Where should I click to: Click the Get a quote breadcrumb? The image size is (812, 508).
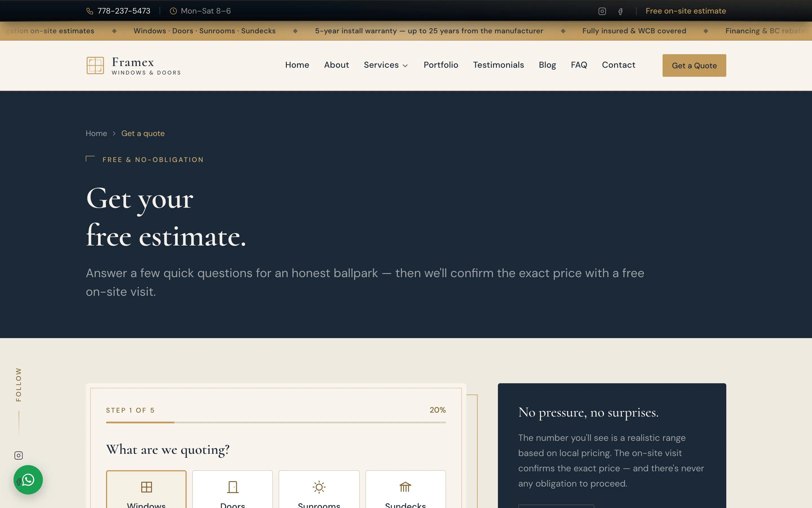[x=143, y=133]
